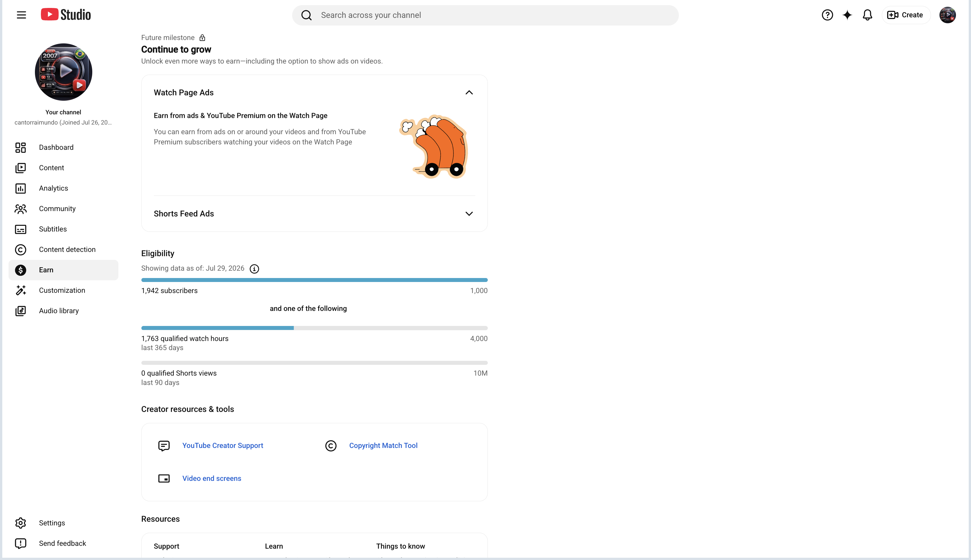Click the '10M' Shorts views target
The width and height of the screenshot is (971, 560).
480,373
